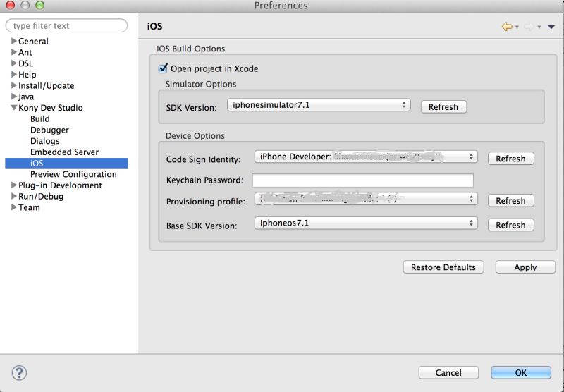Select the iOS preferences page

pyautogui.click(x=66, y=164)
